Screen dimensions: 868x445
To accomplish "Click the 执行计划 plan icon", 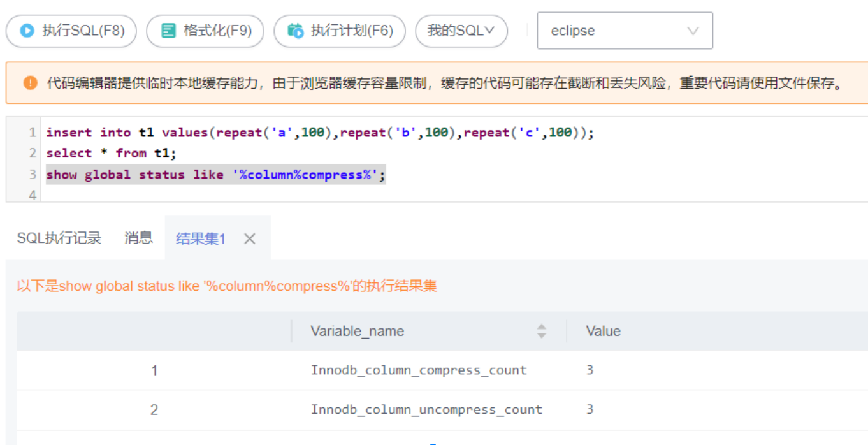I will coord(296,31).
